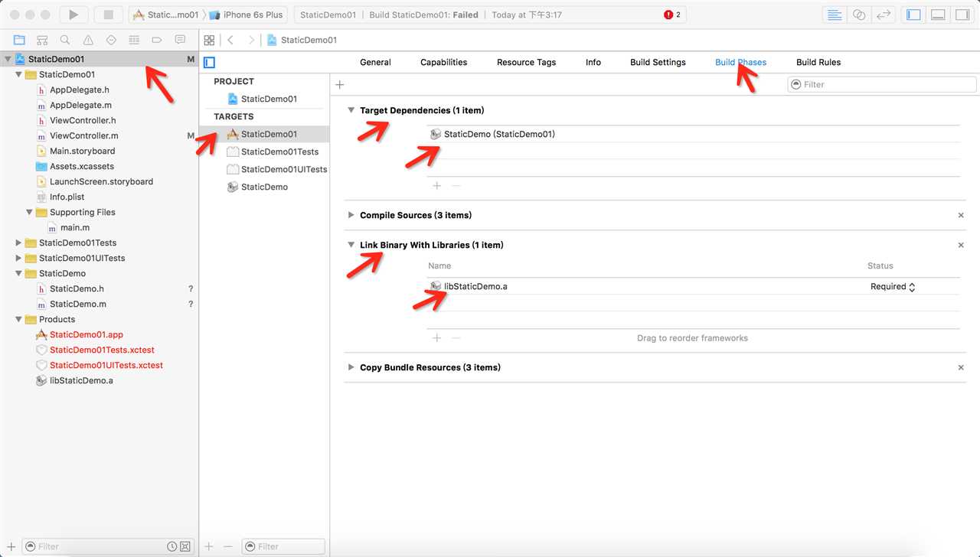Toggle the Debug area visibility

pyautogui.click(x=938, y=15)
